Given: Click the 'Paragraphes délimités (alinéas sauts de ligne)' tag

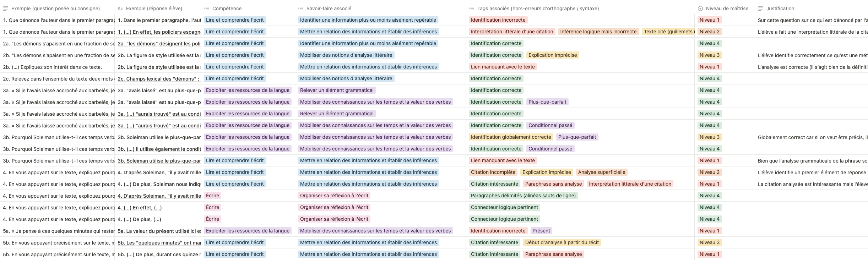Looking at the screenshot, I should click(x=523, y=196).
